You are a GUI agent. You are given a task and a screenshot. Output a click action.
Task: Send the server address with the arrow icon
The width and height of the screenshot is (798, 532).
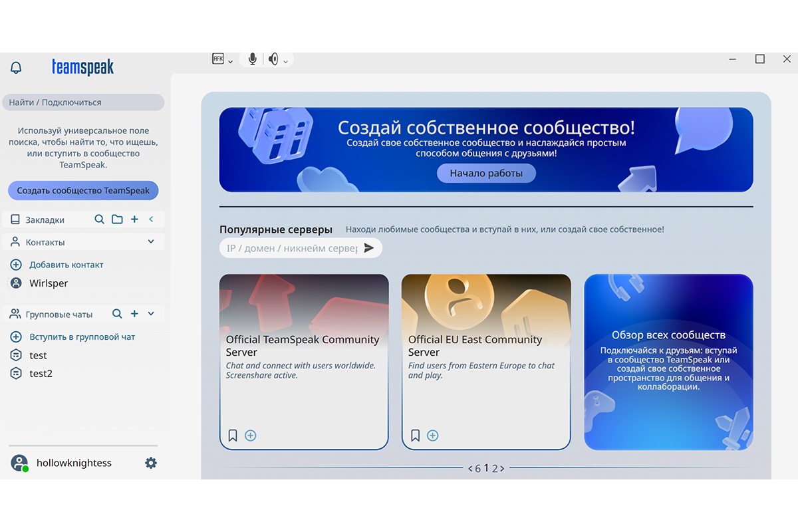pos(369,248)
